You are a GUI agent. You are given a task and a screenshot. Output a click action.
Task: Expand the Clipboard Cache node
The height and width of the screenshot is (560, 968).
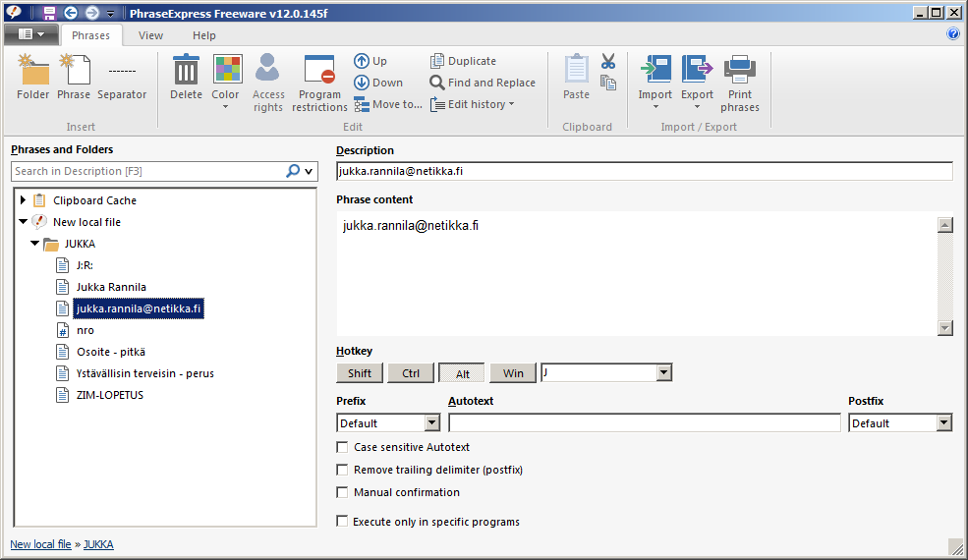click(23, 200)
